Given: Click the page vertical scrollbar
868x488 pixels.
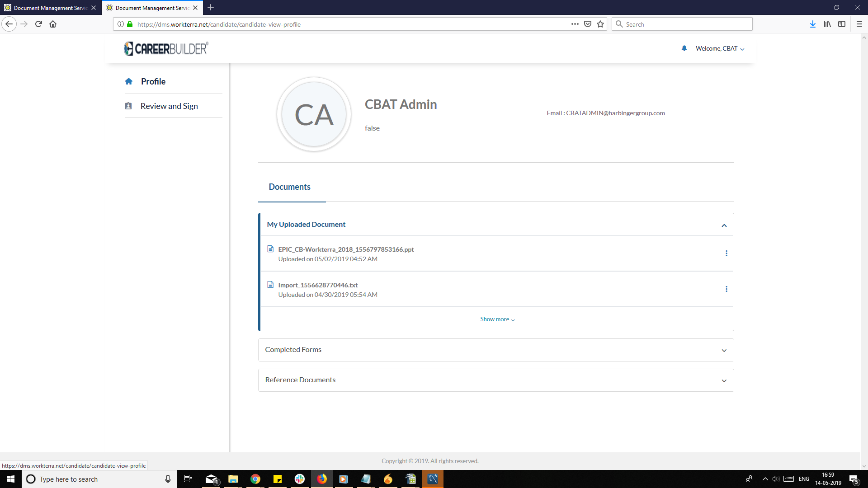Looking at the screenshot, I should tap(864, 252).
